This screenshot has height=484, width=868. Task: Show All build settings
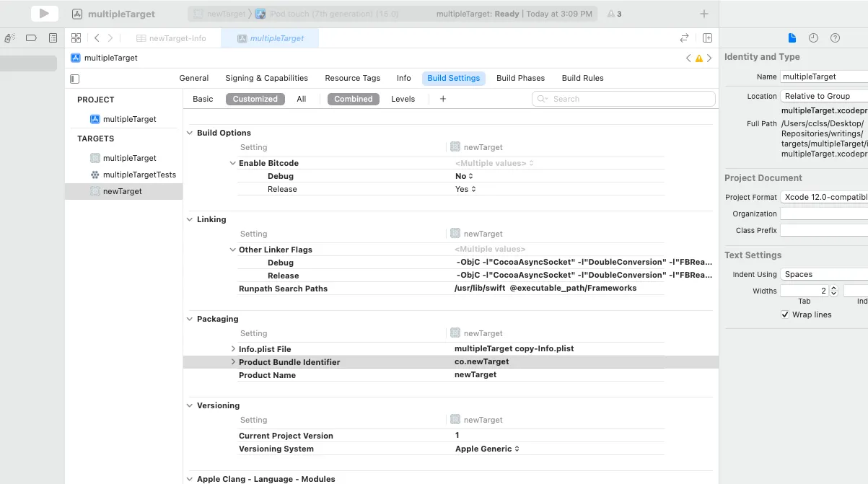[x=302, y=99]
